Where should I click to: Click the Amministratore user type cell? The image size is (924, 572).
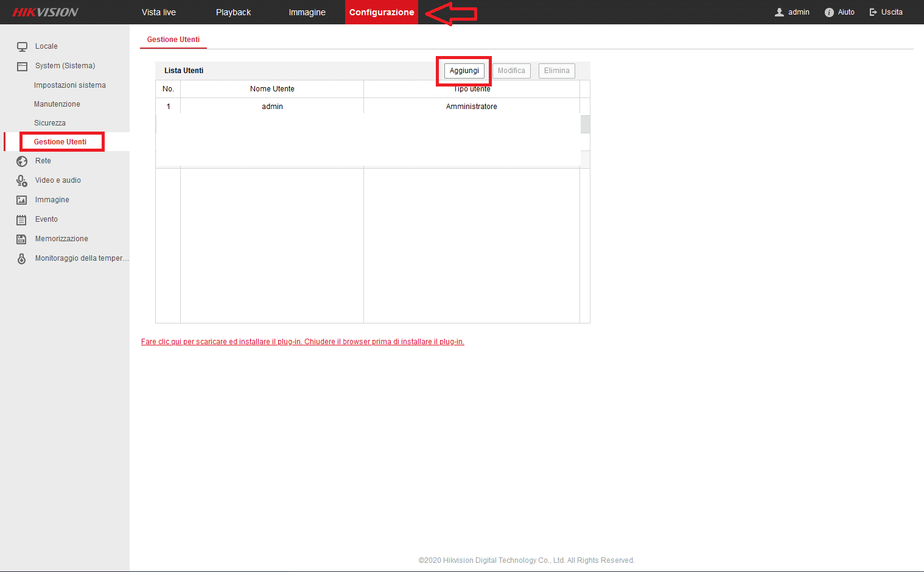click(x=472, y=107)
